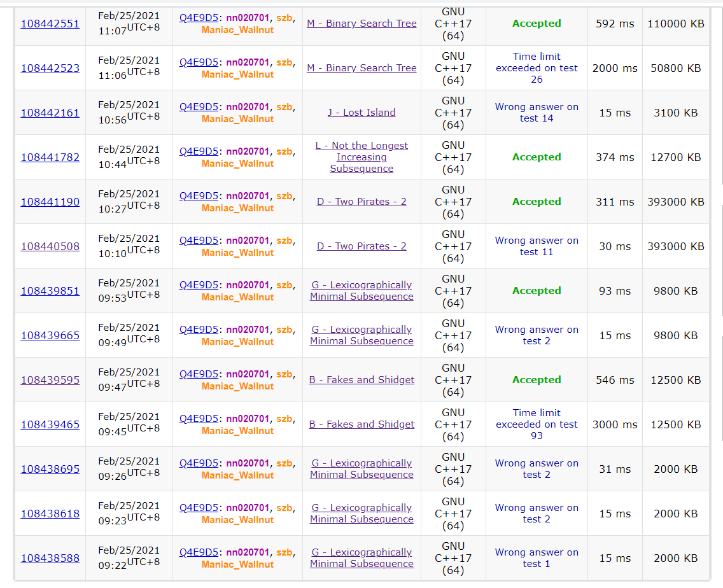Viewport: 723px width, 588px height.
Task: Open D - Two Pirates - 2 from accepted row
Action: pos(361,202)
